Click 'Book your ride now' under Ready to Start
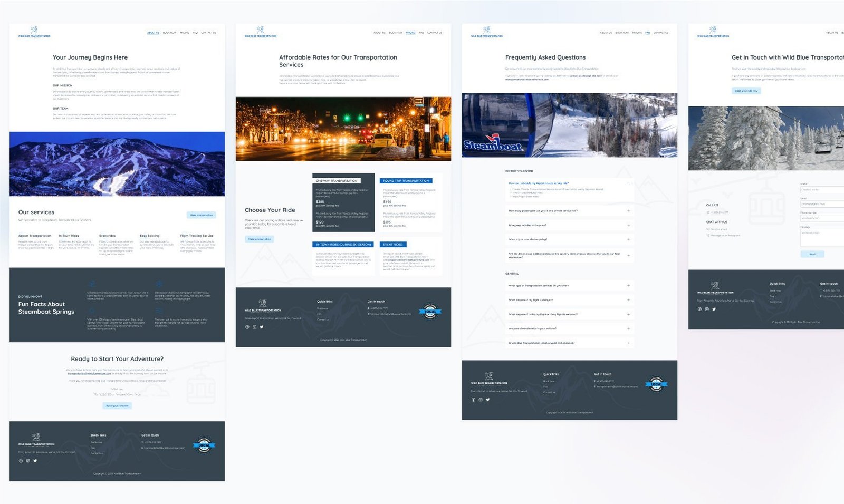The width and height of the screenshot is (844, 504). coord(117,406)
